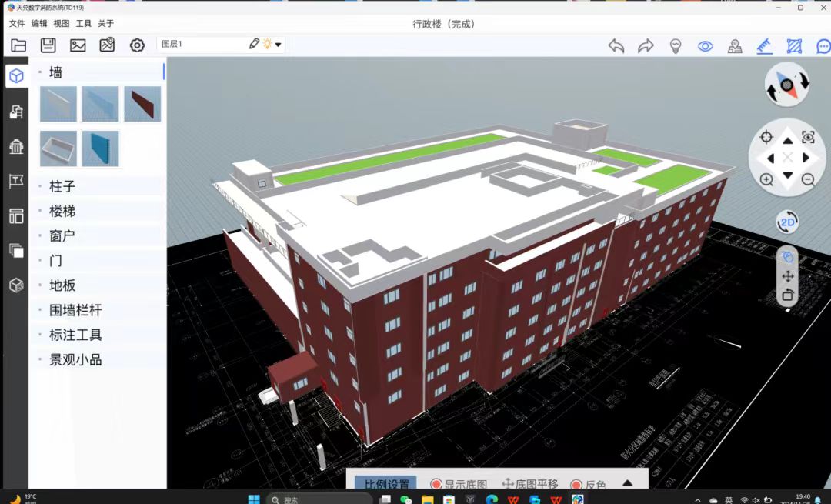
Task: Open the 工具 menu
Action: click(83, 24)
